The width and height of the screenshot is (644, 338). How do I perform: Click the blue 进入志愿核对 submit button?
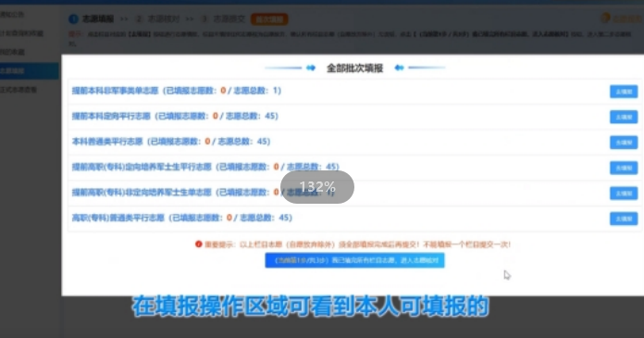(x=355, y=260)
